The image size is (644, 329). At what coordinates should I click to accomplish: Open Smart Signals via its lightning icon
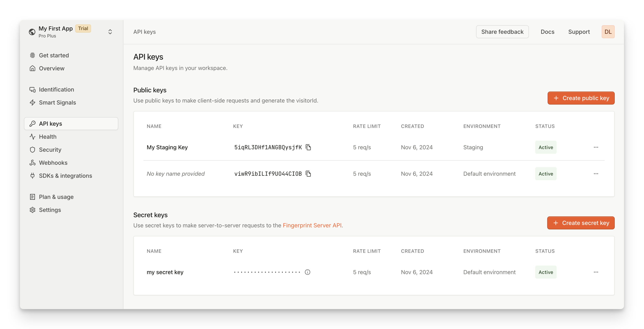[x=33, y=102]
